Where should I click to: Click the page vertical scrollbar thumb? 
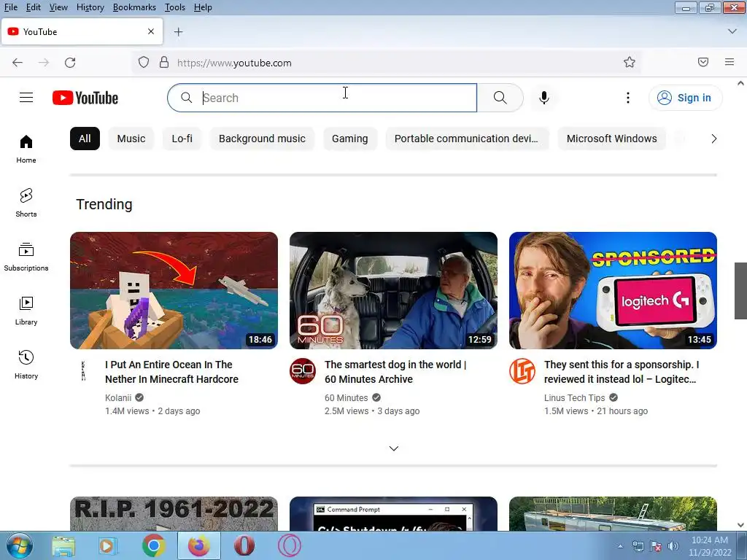tap(740, 290)
